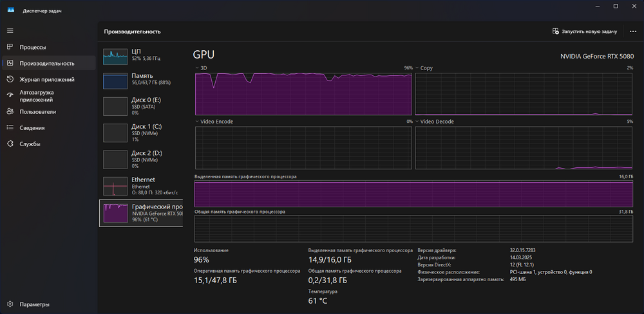Image resolution: width=644 pixels, height=314 pixels.
Task: Open Параметры settings gear icon
Action: click(10, 304)
